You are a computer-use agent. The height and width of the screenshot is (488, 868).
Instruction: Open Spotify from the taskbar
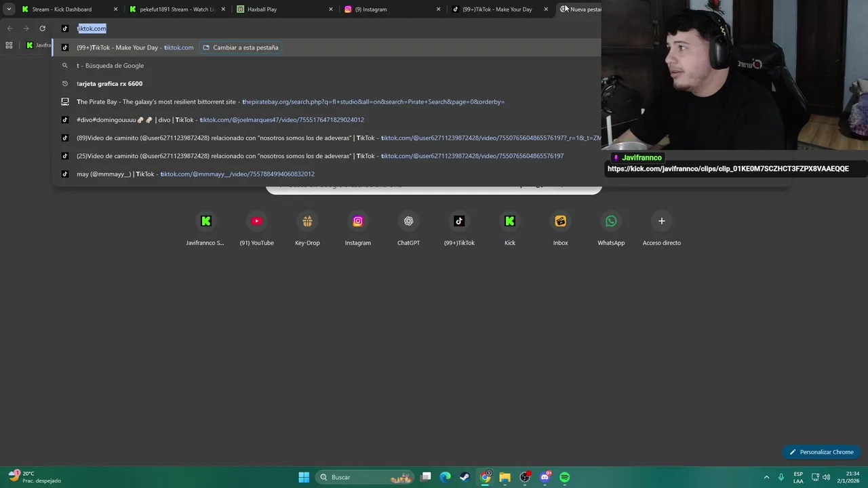[x=564, y=477]
